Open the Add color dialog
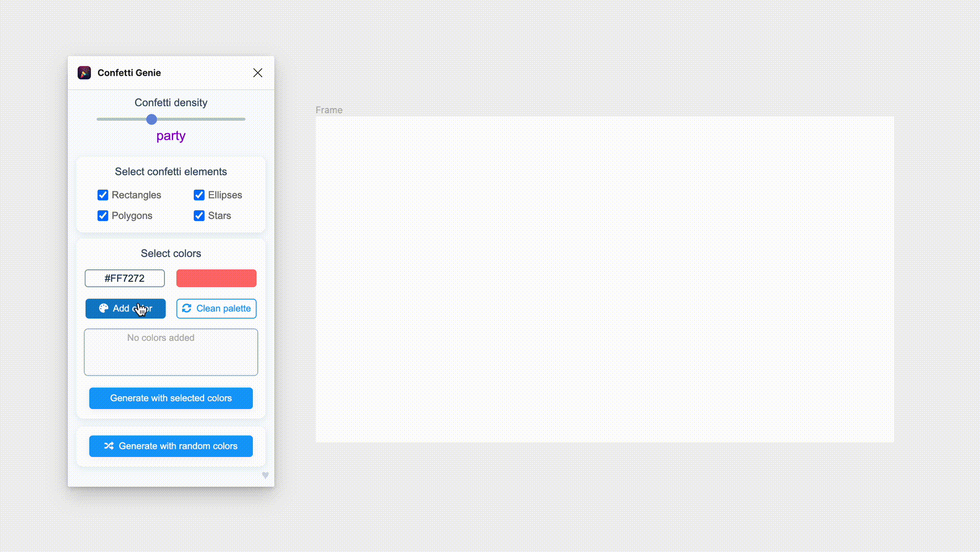Screen dimensions: 980x552 125,308
